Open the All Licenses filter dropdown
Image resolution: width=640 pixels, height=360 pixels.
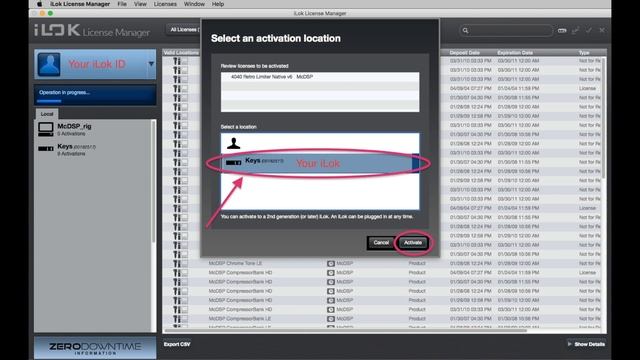[184, 29]
